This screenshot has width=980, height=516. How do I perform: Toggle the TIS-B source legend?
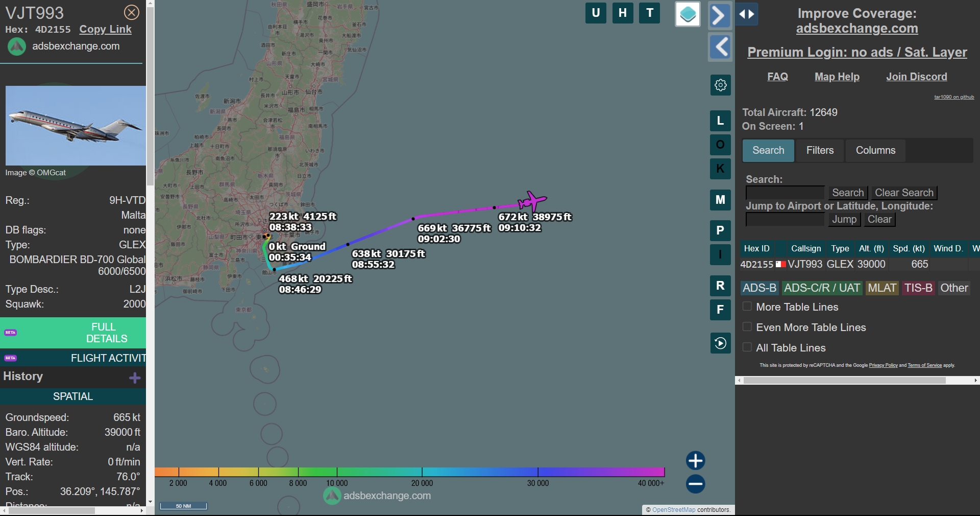tap(918, 288)
